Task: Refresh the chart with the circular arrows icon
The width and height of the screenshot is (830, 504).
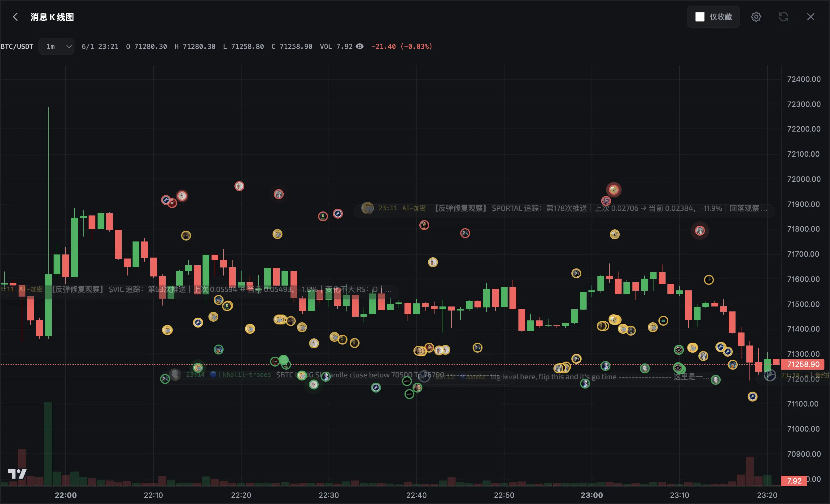Action: 783,17
